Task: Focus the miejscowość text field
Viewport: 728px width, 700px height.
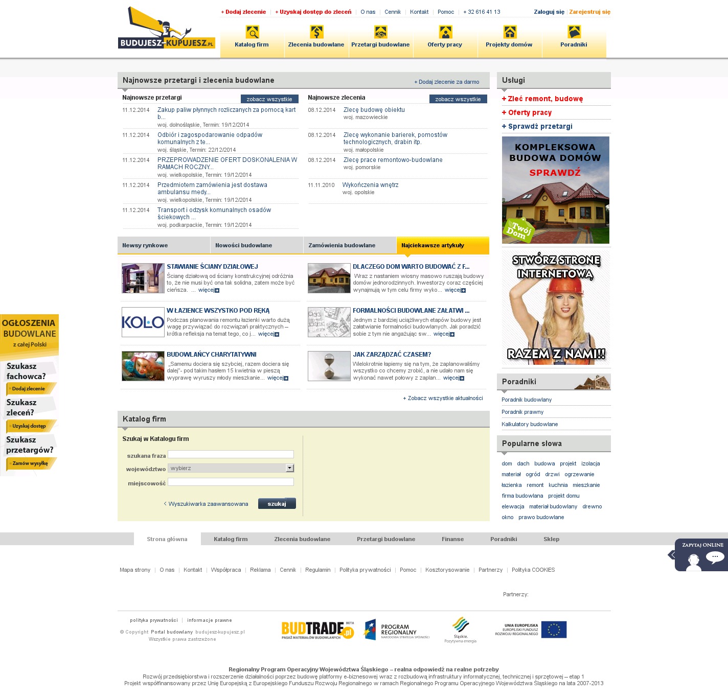Action: 231,482
